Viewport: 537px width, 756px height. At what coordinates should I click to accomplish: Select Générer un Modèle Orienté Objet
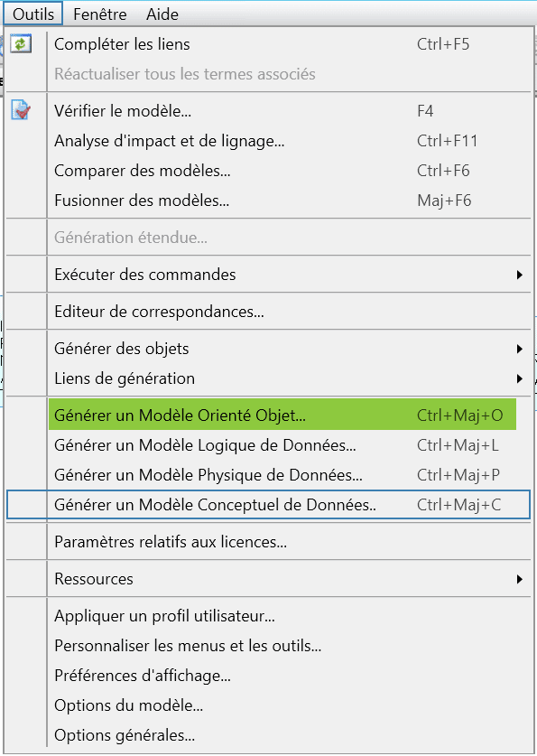pyautogui.click(x=282, y=415)
